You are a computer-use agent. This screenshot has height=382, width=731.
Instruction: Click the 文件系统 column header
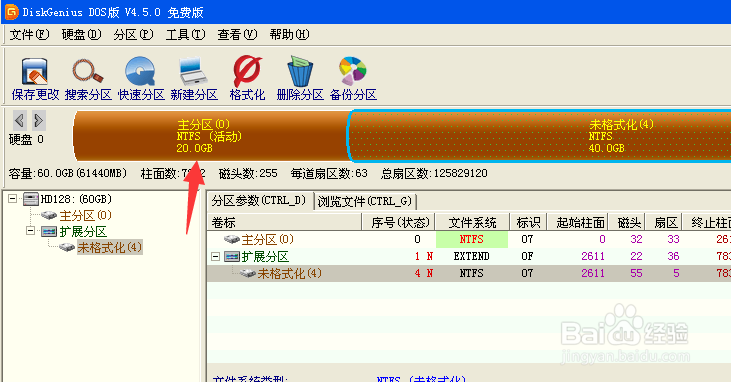click(x=472, y=222)
